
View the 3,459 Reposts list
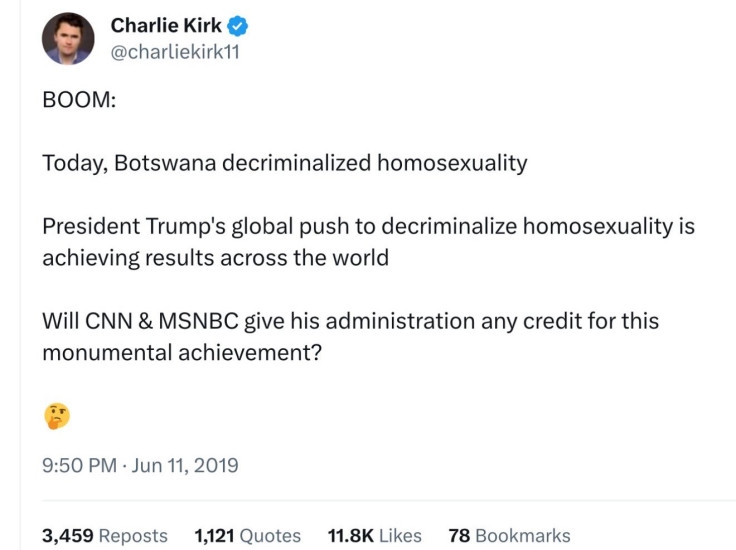105,535
